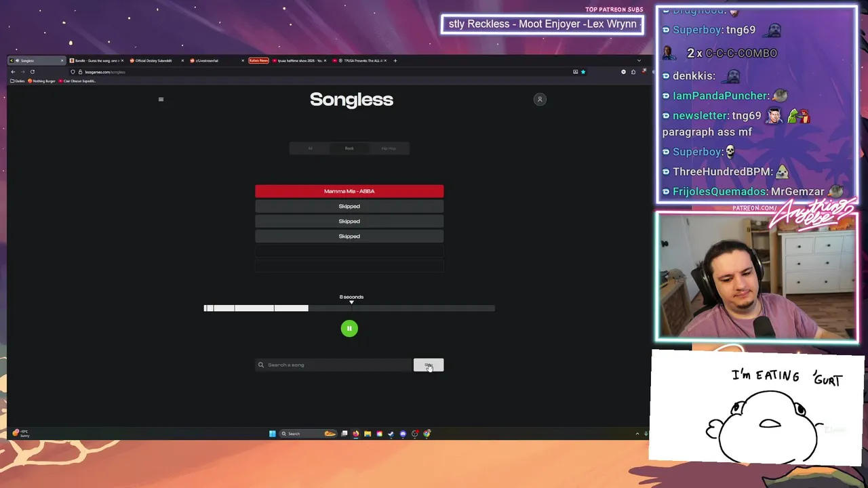The image size is (868, 488).
Task: Select the Hip Hop genre tab
Action: pos(389,148)
